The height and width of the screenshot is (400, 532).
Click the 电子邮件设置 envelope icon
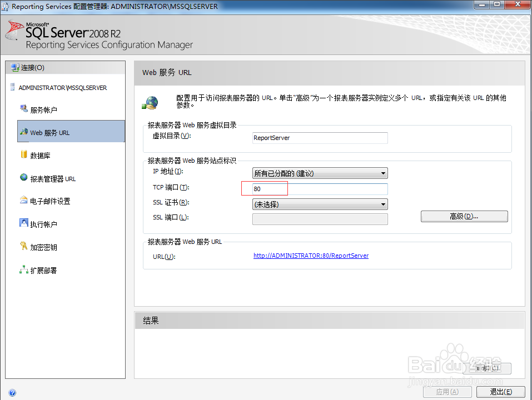(24, 200)
